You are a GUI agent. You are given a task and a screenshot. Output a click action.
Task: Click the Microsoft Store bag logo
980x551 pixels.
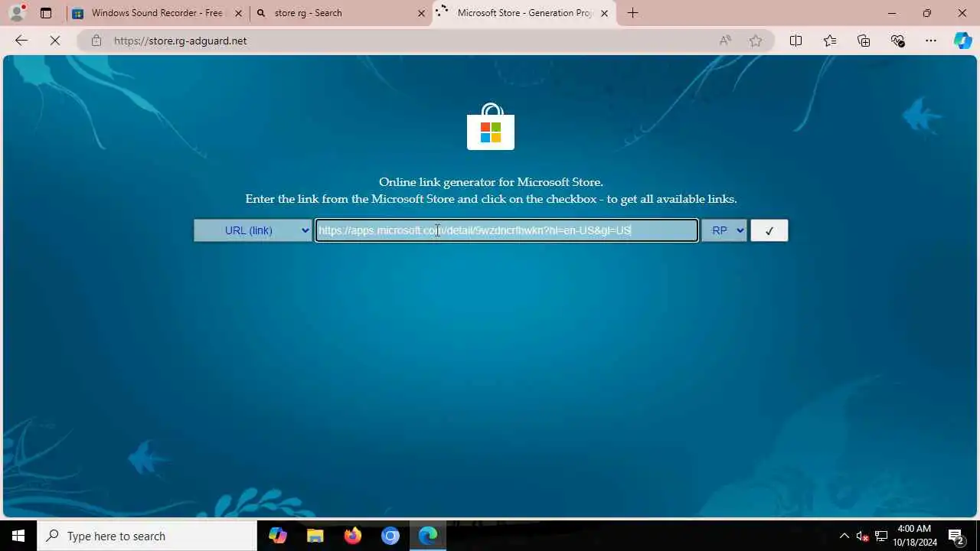tap(491, 127)
